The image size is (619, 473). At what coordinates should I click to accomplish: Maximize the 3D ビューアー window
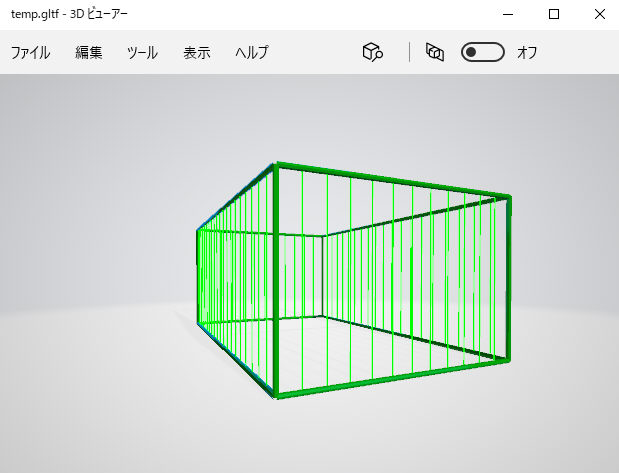[554, 14]
